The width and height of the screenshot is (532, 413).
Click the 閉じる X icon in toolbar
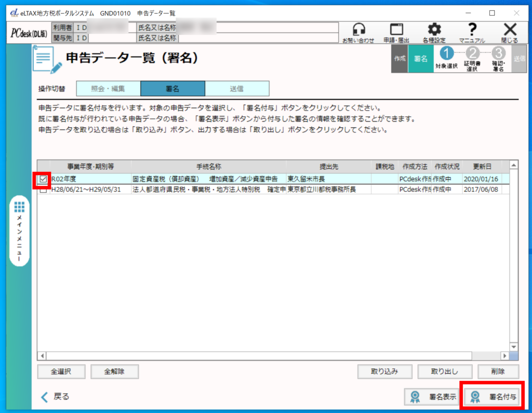pyautogui.click(x=510, y=30)
